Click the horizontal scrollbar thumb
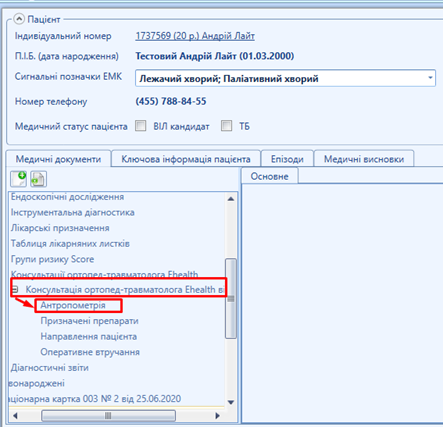Screen dimensions: 443x427 point(108,416)
